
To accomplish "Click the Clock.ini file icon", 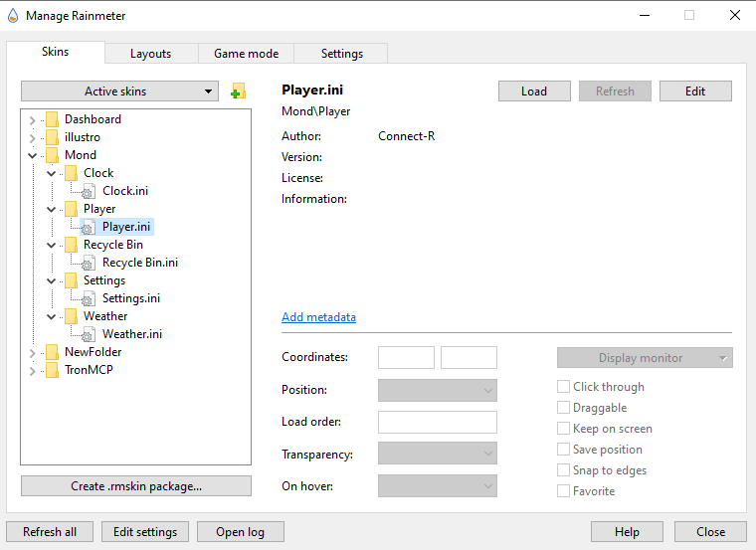I will 89,191.
